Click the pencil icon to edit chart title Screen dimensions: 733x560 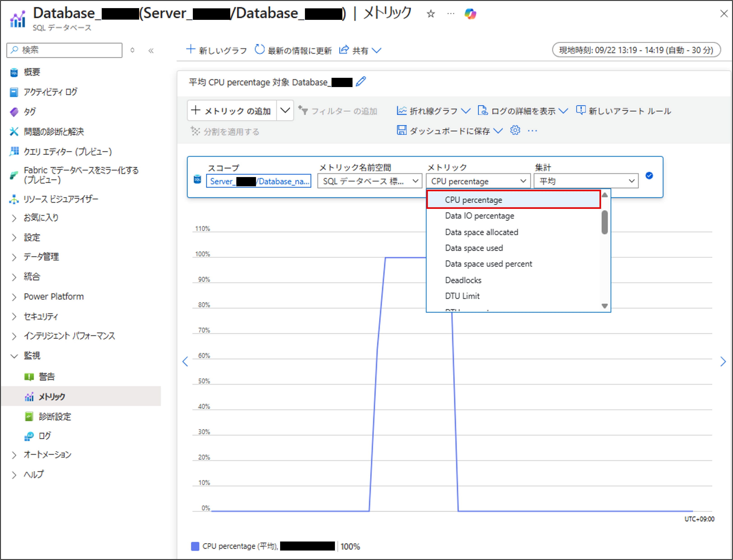click(361, 82)
